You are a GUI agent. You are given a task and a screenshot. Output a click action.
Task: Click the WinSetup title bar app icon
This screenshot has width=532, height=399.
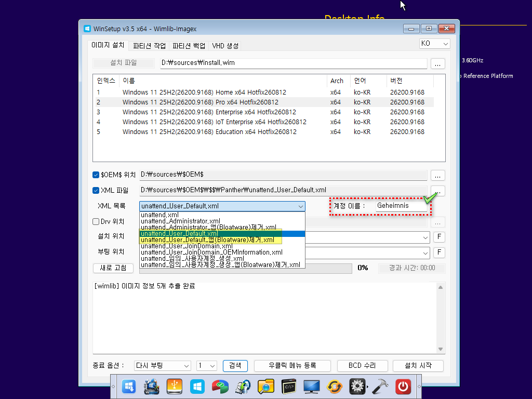click(87, 29)
